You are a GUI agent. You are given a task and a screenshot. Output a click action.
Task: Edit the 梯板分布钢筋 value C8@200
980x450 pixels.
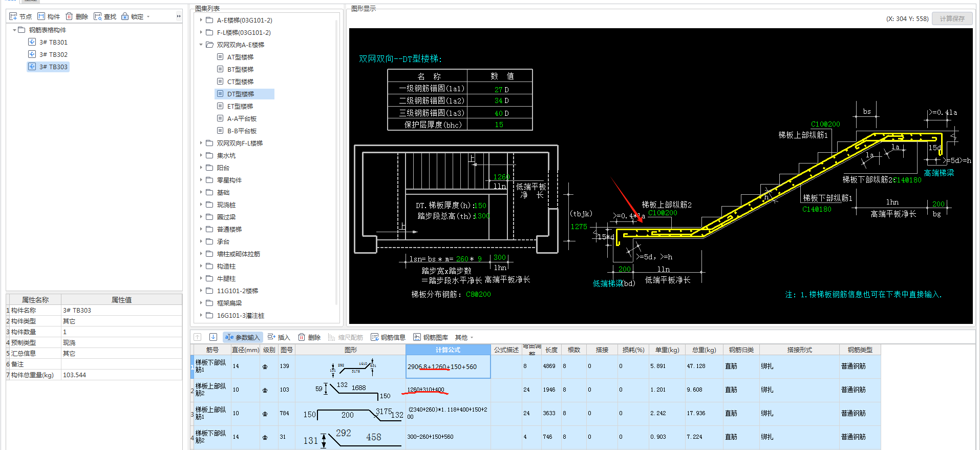coord(478,294)
